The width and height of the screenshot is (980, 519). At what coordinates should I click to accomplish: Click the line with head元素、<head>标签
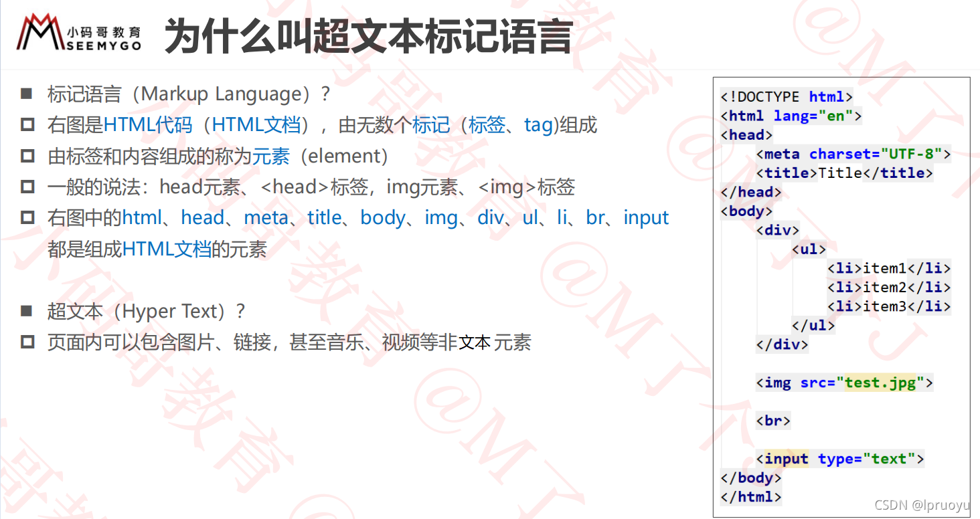pyautogui.click(x=311, y=187)
